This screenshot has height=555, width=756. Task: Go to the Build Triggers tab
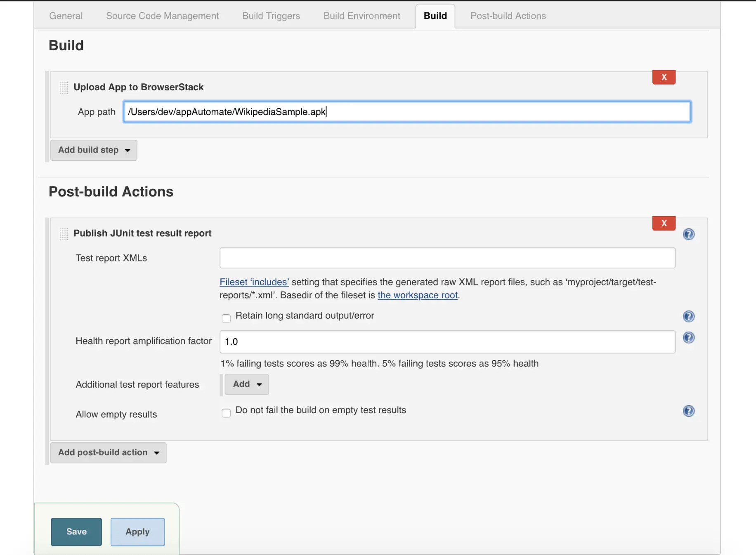pyautogui.click(x=271, y=16)
